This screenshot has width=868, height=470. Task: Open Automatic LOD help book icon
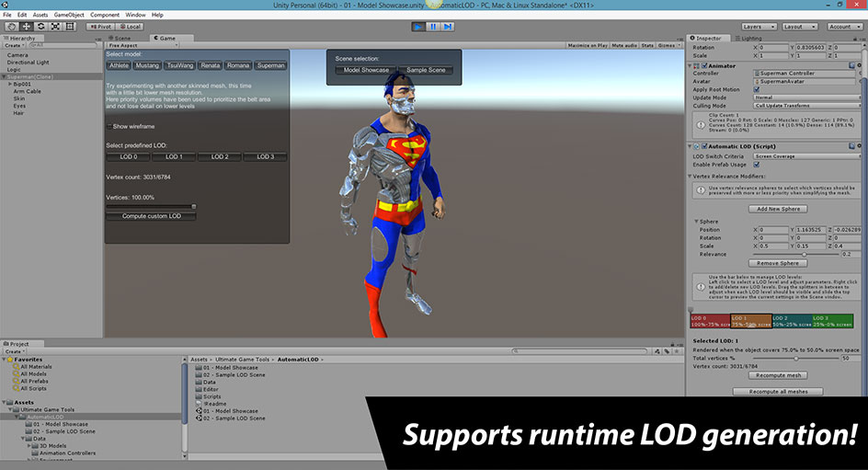[x=852, y=146]
